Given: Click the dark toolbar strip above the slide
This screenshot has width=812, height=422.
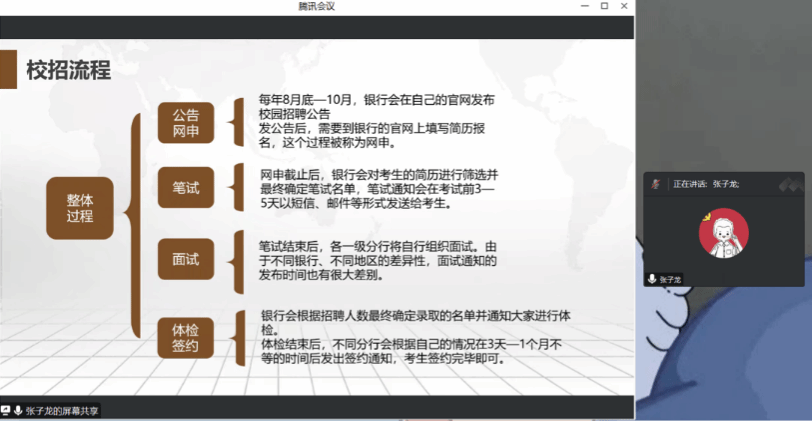Looking at the screenshot, I should click(316, 27).
